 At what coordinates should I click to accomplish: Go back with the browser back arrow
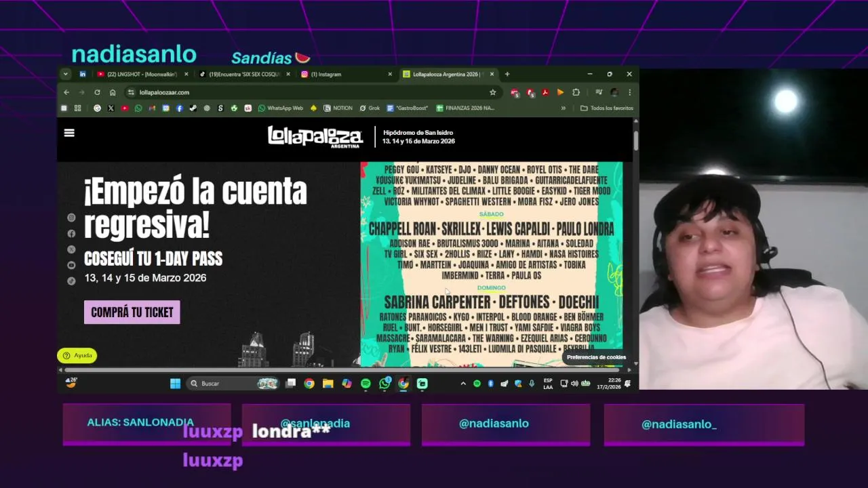(x=66, y=92)
